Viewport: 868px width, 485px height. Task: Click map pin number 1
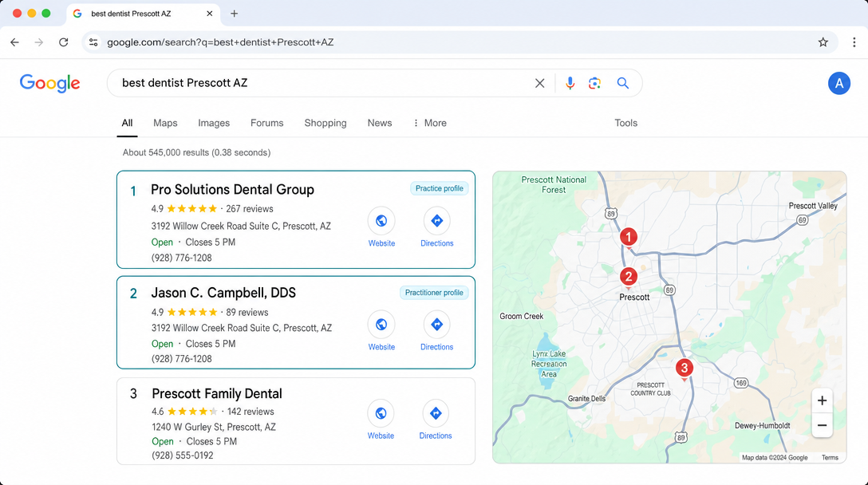629,238
